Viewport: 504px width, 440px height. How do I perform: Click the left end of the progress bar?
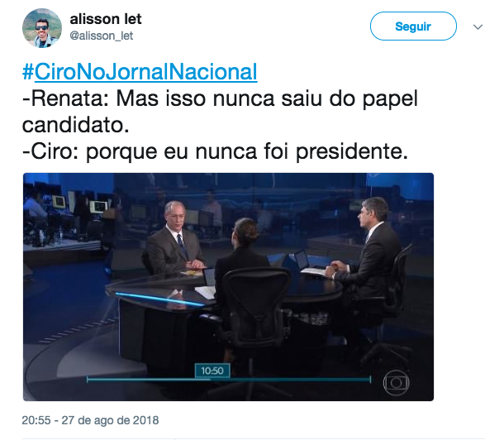88,380
